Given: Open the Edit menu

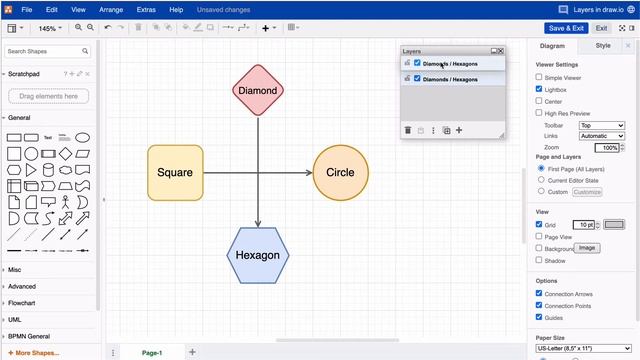Looking at the screenshot, I should (x=51, y=9).
